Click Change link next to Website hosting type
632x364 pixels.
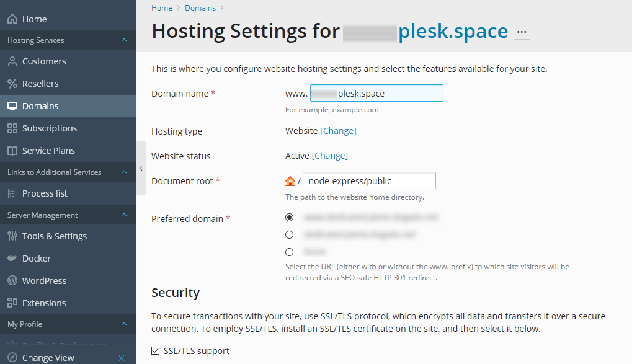pos(338,131)
